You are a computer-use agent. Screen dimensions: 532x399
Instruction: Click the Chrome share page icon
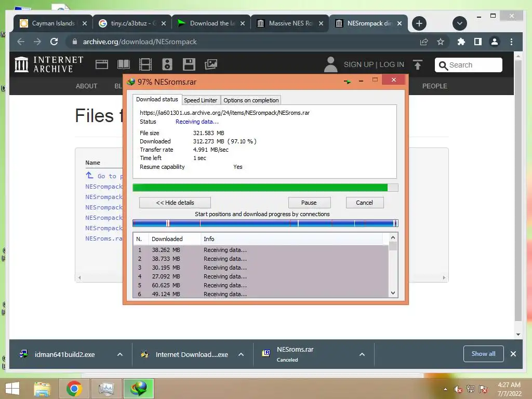click(424, 42)
